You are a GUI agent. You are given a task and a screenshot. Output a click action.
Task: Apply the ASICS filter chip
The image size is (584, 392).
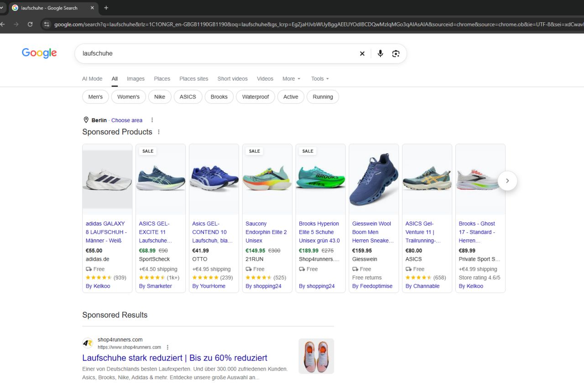coord(188,97)
